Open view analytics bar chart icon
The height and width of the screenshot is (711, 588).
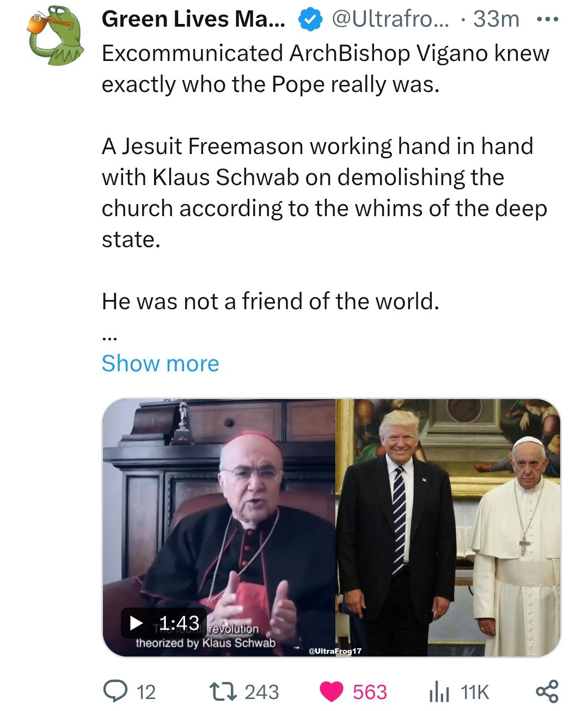pos(438,692)
